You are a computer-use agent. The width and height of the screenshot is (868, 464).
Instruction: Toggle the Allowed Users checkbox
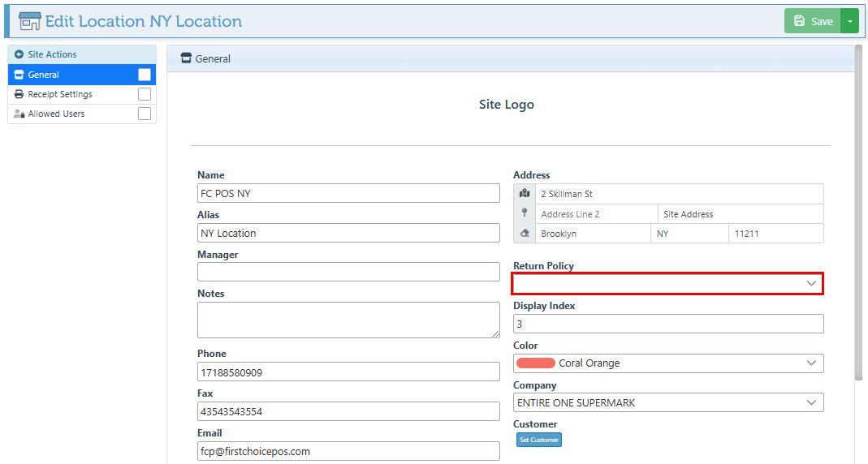(145, 114)
